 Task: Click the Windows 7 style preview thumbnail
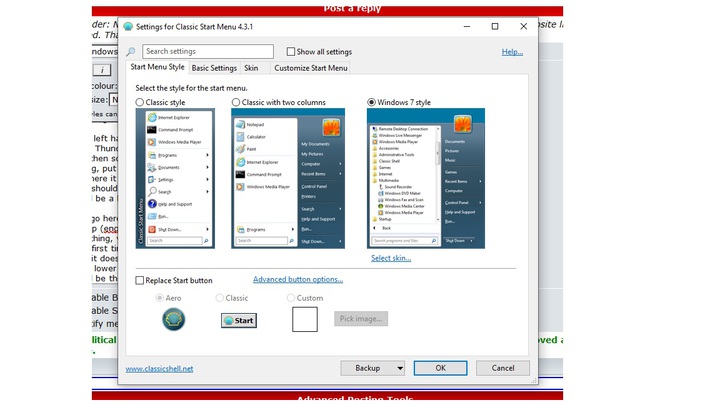coord(426,179)
